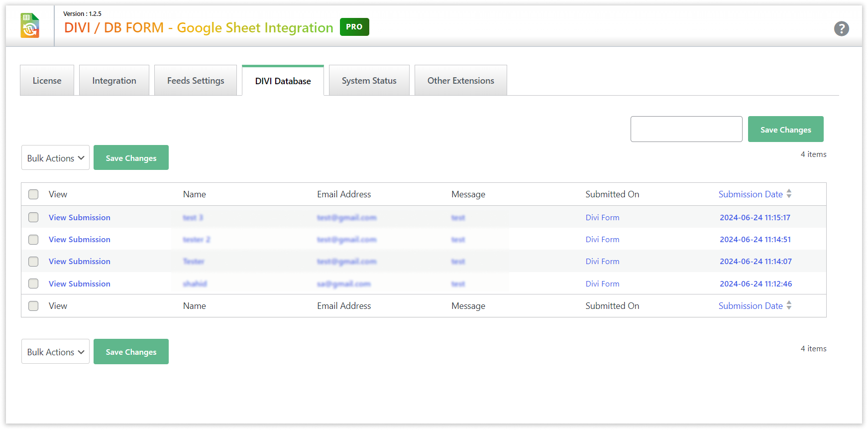Viewport: 868px width, 430px height.
Task: Open the top Bulk Actions dropdown
Action: point(55,158)
